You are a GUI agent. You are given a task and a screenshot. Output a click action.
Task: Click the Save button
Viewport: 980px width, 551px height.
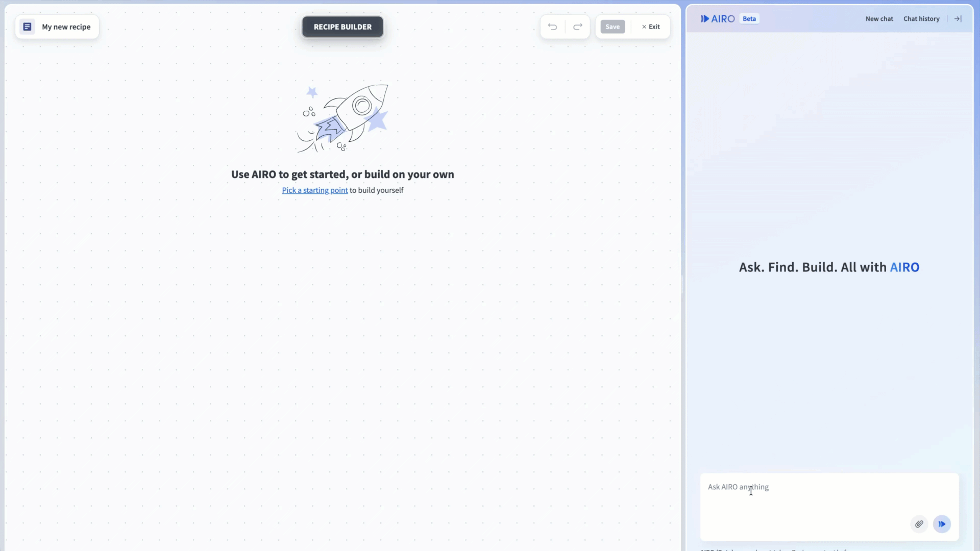(x=612, y=27)
